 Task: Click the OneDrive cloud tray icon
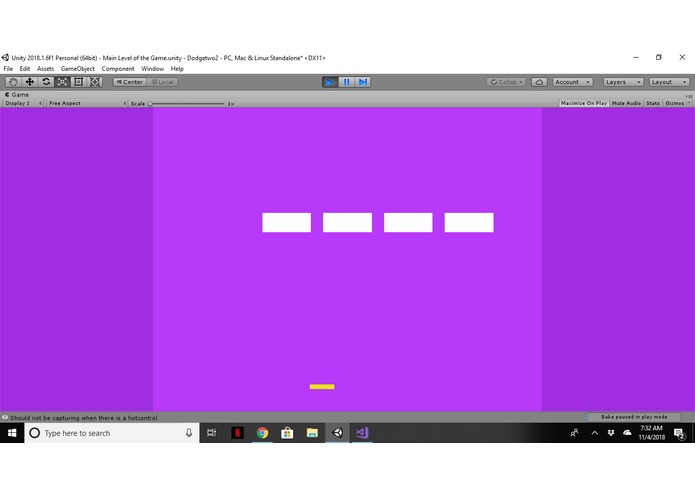(x=627, y=433)
